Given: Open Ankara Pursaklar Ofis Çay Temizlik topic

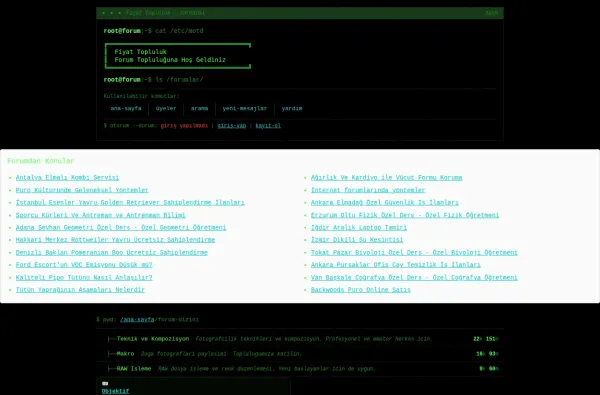Looking at the screenshot, I should pyautogui.click(x=396, y=265).
